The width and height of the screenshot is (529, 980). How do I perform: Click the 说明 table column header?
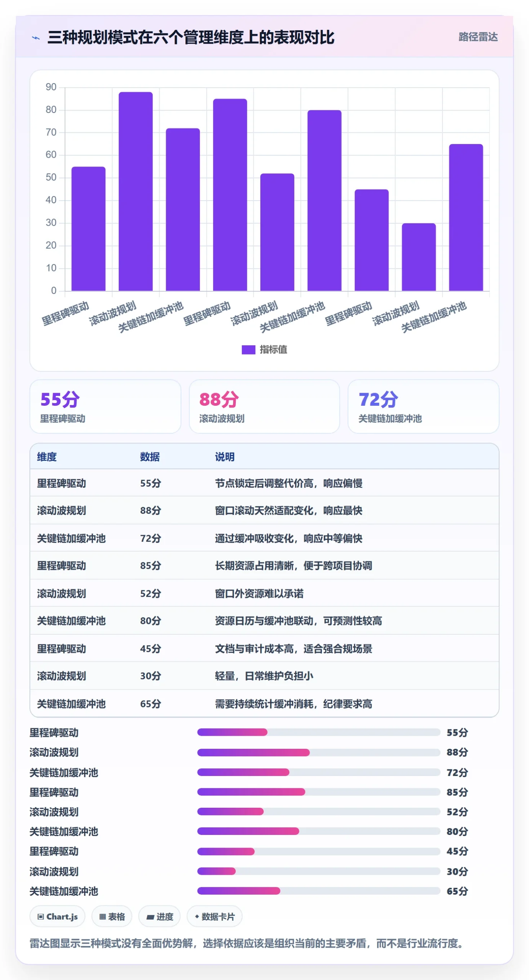225,457
